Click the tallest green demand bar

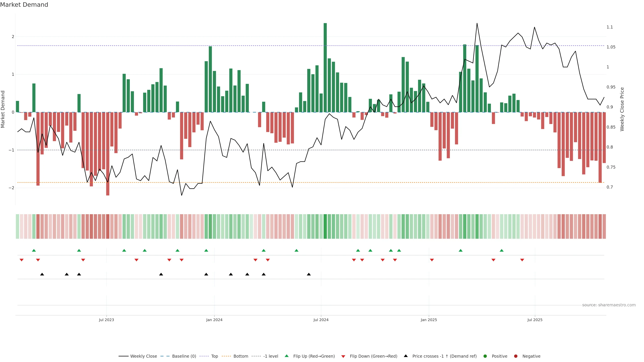(325, 67)
